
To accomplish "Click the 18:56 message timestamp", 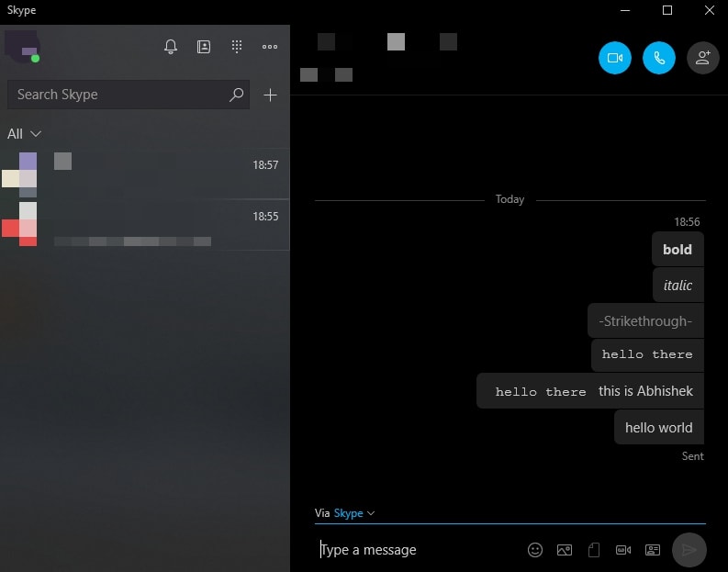I will [x=687, y=222].
